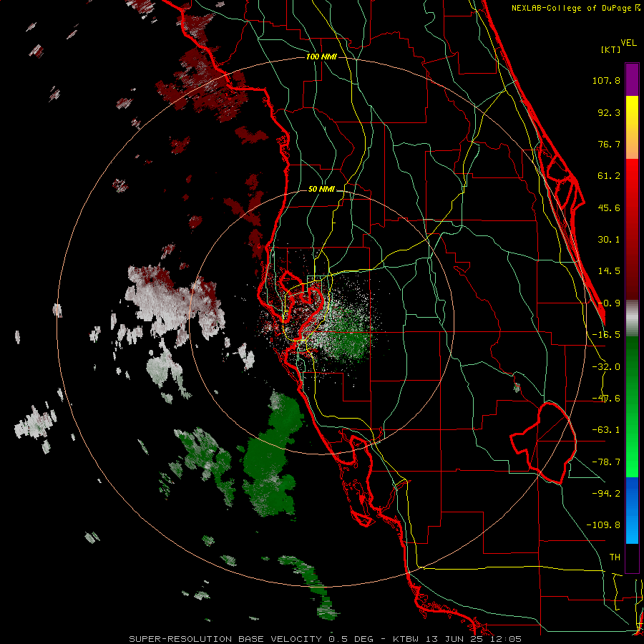The height and width of the screenshot is (644, 644).
Task: Select the -0.9 legend value
Action: 609,303
